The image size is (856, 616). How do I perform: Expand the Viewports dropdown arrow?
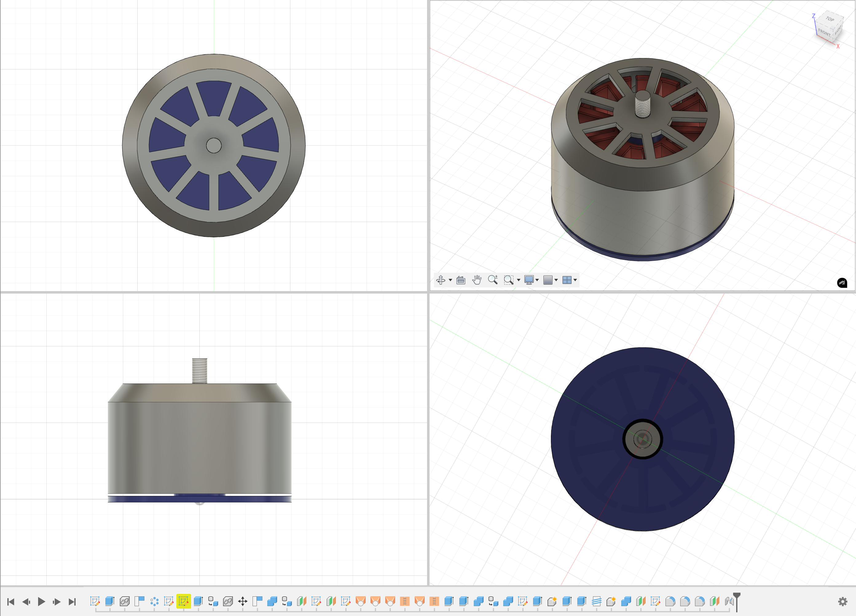point(575,280)
